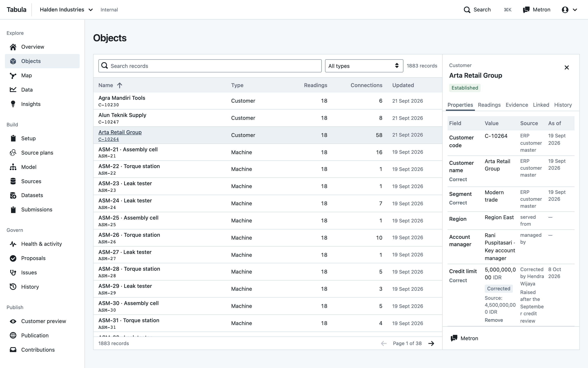Open the Map branch icon

[x=13, y=75]
